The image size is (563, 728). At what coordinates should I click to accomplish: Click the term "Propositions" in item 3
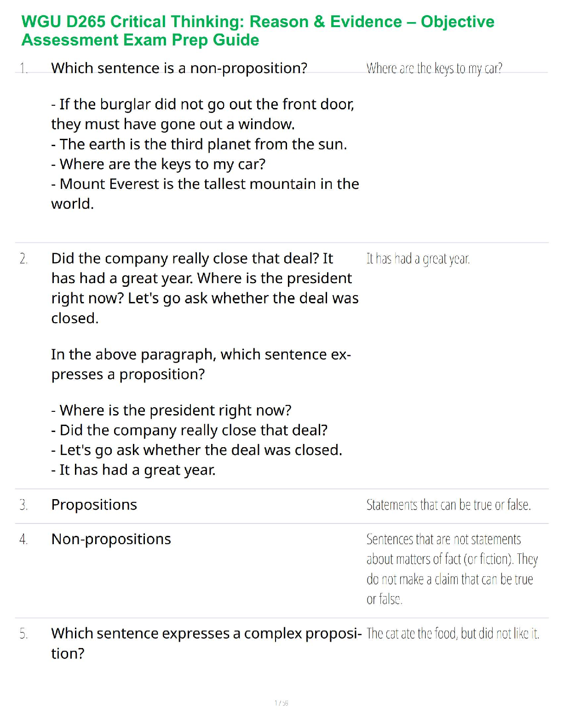(94, 505)
